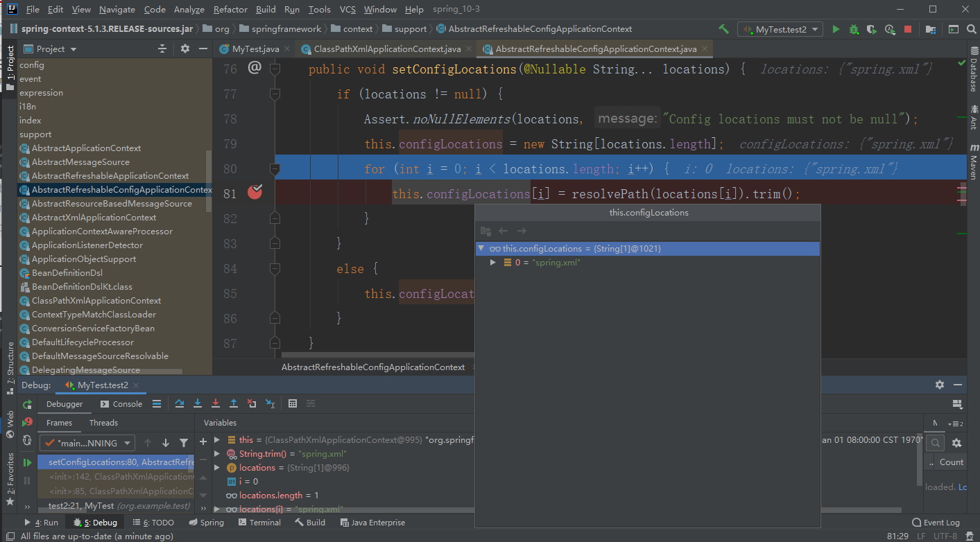The width and height of the screenshot is (980, 542).
Task: Click the Step Over debugger icon
Action: [180, 403]
